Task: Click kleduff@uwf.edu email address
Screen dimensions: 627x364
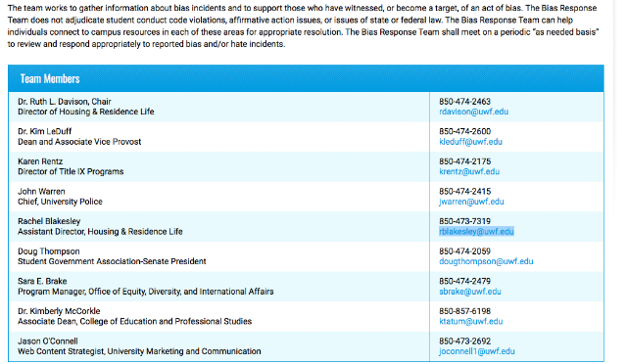Action: [470, 142]
